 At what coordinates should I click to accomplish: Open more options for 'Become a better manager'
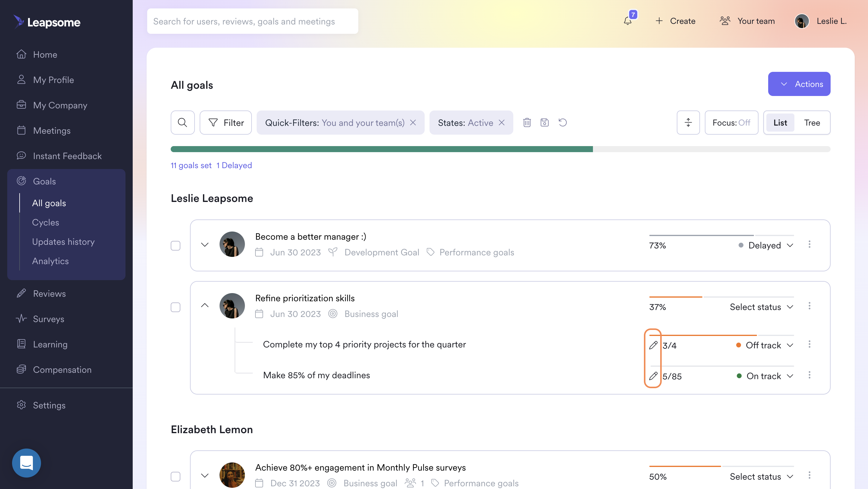pyautogui.click(x=809, y=244)
